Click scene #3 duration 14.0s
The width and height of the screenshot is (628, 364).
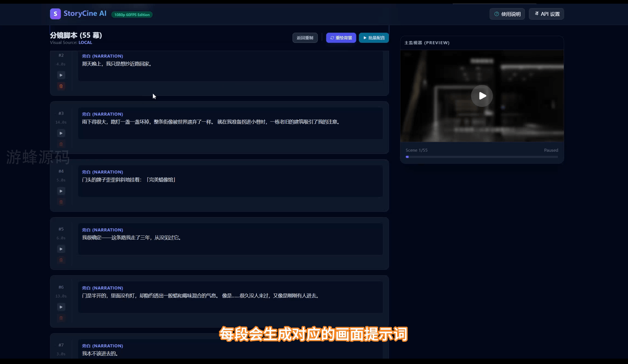pos(61,122)
